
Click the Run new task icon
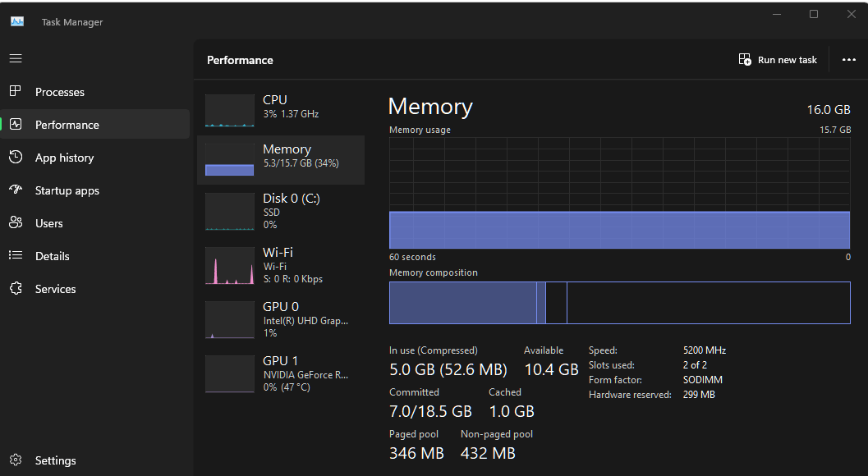[745, 59]
